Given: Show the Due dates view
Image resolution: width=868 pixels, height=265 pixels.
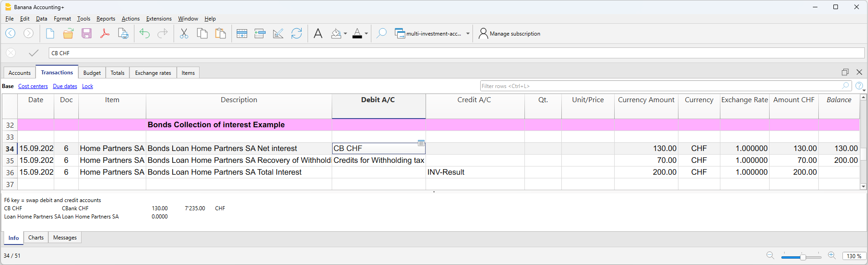Looking at the screenshot, I should (65, 86).
